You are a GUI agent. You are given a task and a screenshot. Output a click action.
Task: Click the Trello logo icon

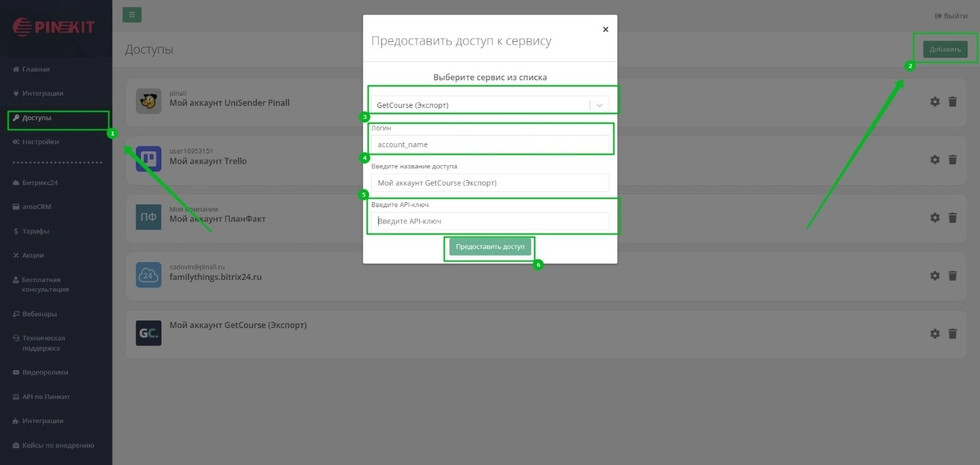148,159
